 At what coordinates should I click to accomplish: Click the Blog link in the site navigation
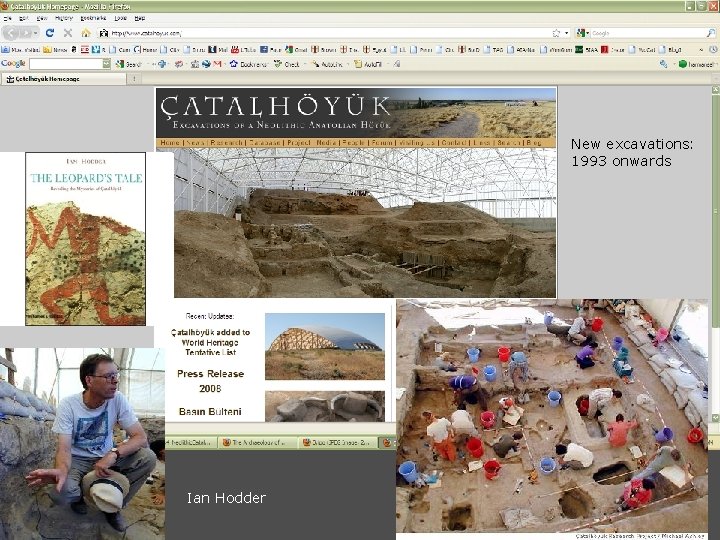pos(534,143)
